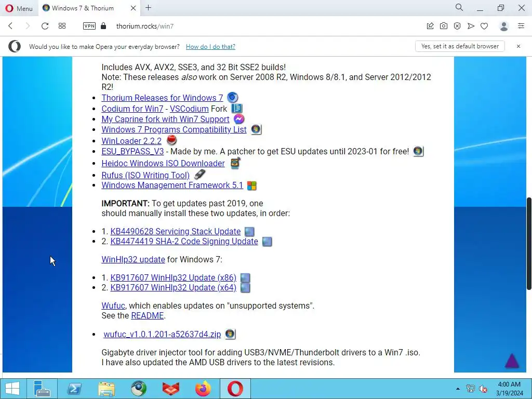Image resolution: width=532 pixels, height=399 pixels.
Task: Select the Windows 7 & Thorium tab
Action: (83, 8)
